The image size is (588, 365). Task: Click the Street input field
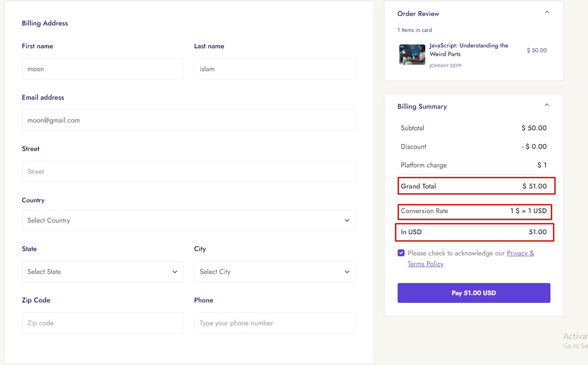(x=189, y=172)
